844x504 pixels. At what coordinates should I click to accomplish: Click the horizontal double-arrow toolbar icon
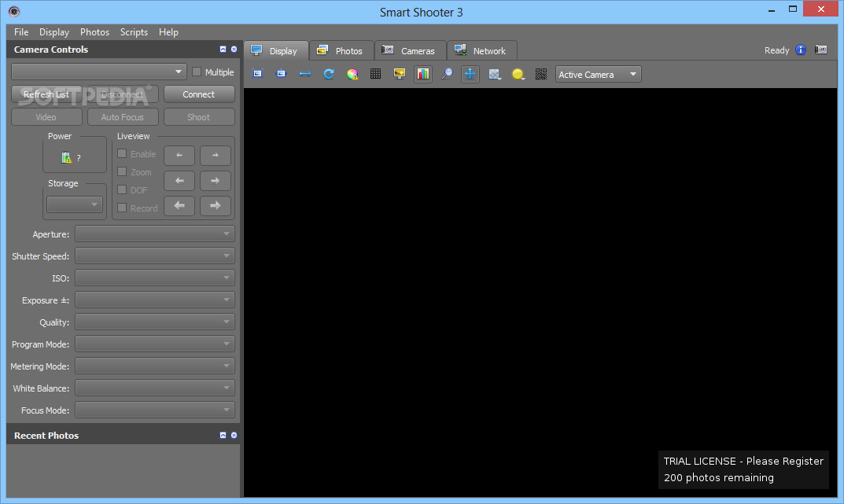click(305, 74)
